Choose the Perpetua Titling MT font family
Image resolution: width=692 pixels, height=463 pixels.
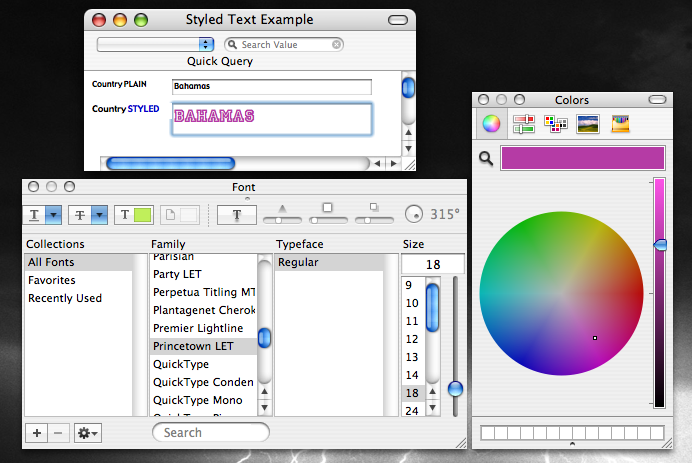click(x=203, y=292)
